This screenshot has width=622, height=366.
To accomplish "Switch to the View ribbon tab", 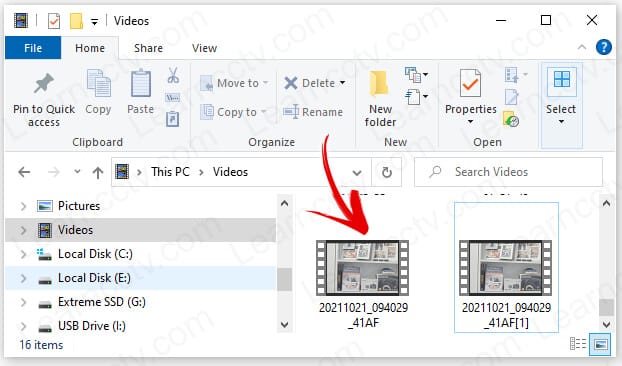I will (x=204, y=48).
